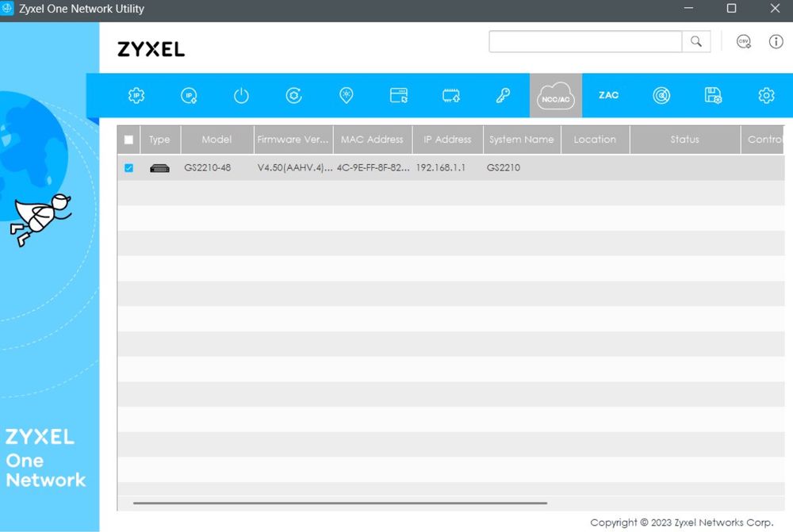Export device list with CSV icon

744,41
